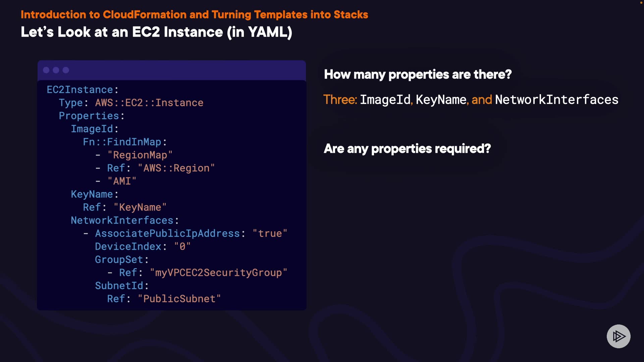Click the third dot in the code window header
This screenshot has height=362, width=644.
click(66, 70)
